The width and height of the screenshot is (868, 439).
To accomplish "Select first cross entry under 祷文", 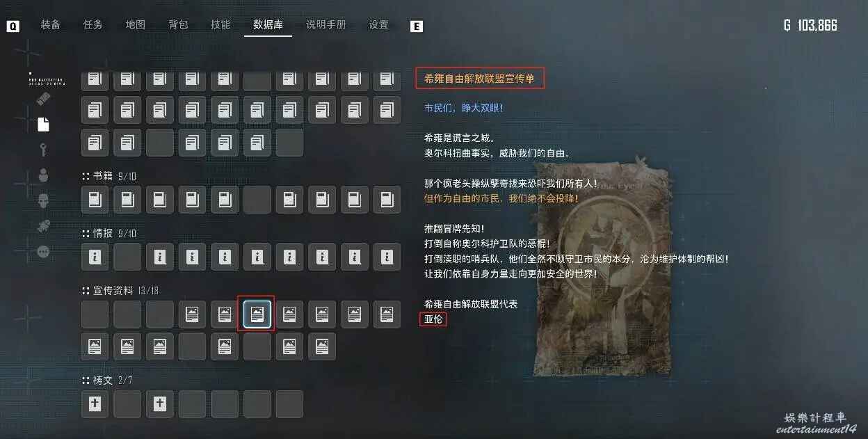I will [95, 404].
